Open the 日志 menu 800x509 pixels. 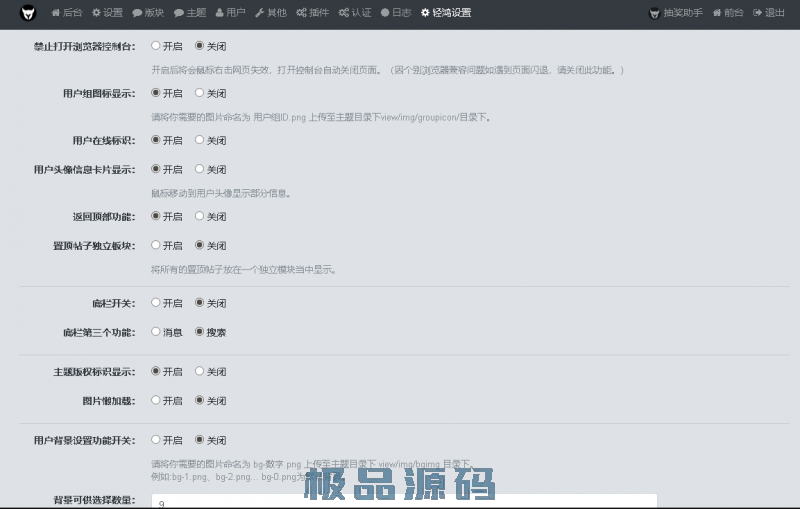click(396, 13)
